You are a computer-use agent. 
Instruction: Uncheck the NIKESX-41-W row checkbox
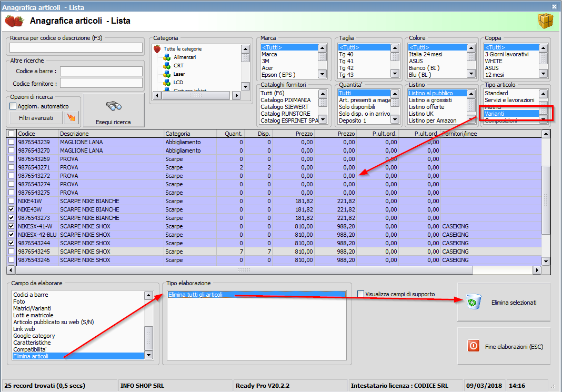coord(12,226)
